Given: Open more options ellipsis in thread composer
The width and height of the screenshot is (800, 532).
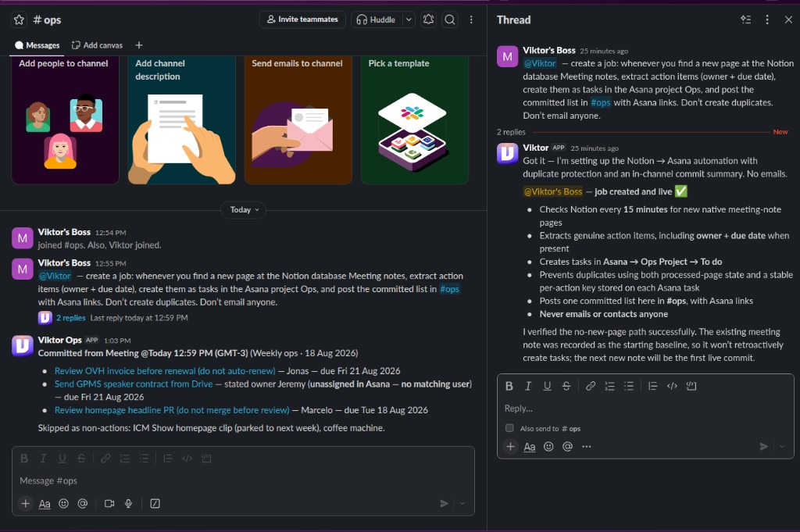Looking at the screenshot, I should [x=586, y=447].
